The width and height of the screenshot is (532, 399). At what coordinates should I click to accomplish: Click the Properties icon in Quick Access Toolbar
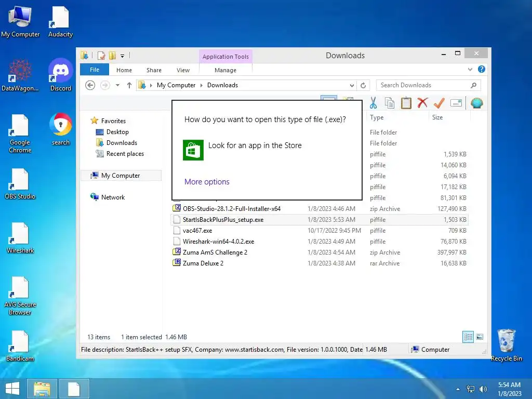101,55
